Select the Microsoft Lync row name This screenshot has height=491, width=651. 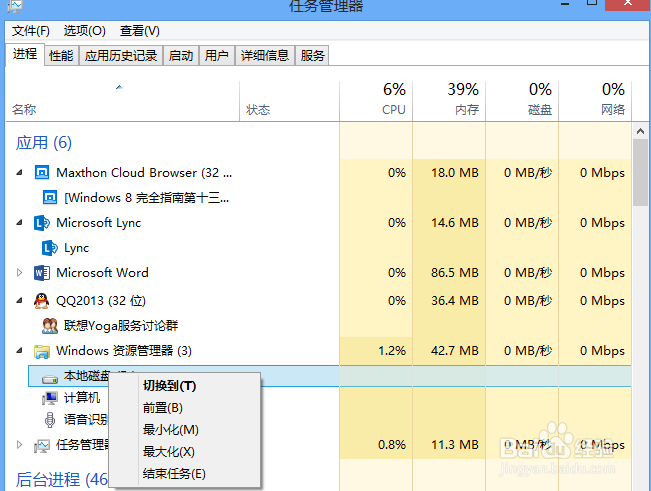click(x=99, y=223)
